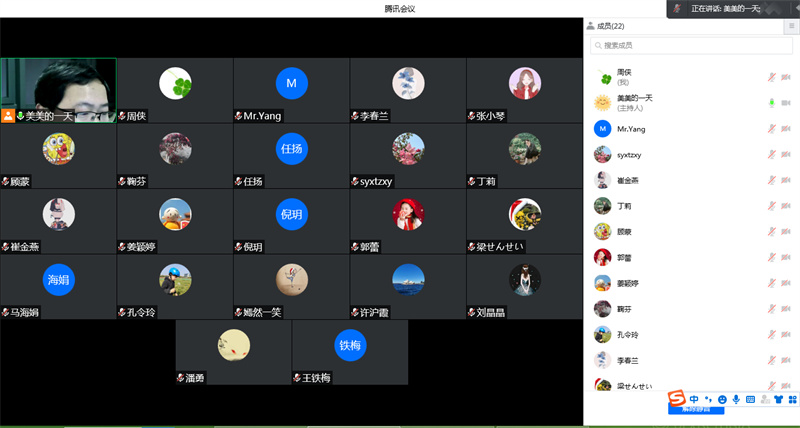Click the 成员(22) panel header
800x428 pixels.
(611, 26)
